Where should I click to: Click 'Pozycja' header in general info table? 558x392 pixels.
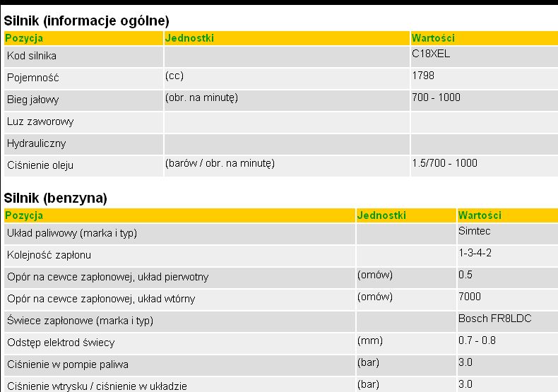click(x=24, y=38)
